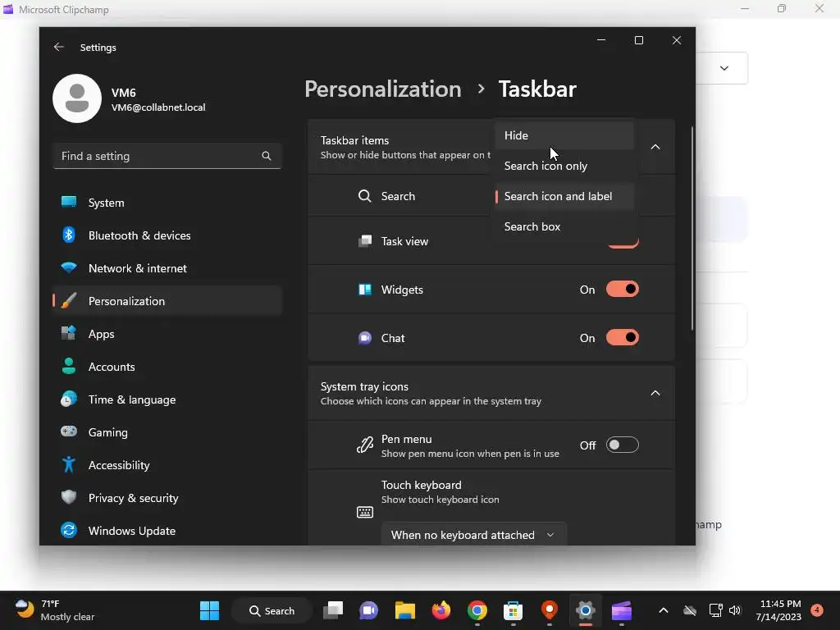The height and width of the screenshot is (630, 840).
Task: Open System settings category
Action: tap(167, 203)
